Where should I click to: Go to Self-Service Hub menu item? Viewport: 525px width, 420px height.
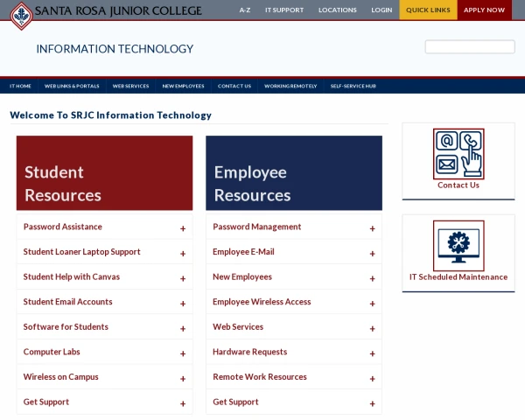coord(353,86)
